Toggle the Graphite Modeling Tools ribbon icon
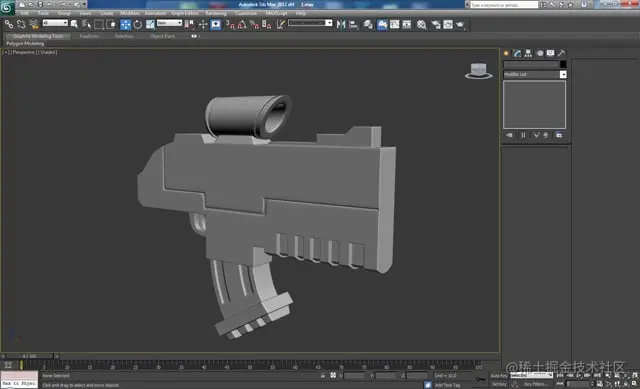 tap(382, 24)
